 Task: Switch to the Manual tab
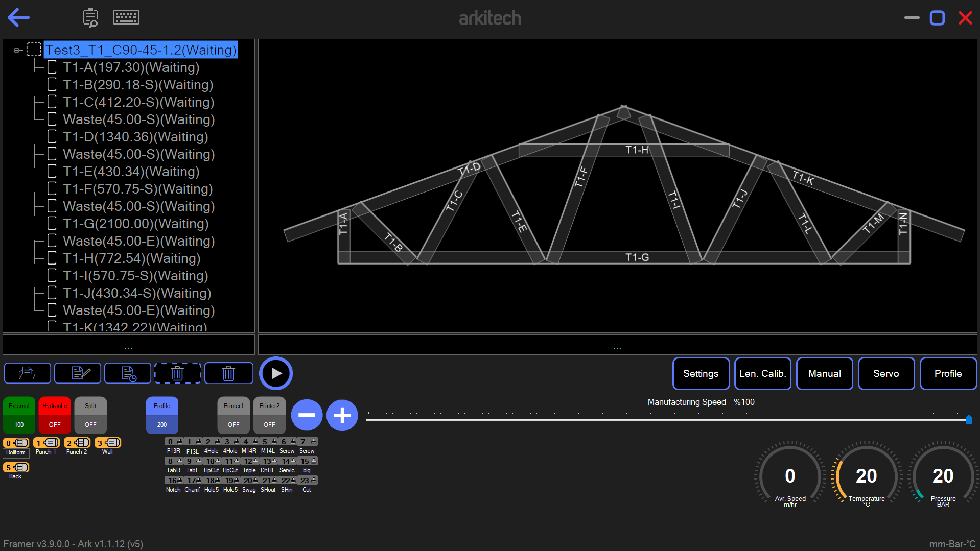point(824,373)
